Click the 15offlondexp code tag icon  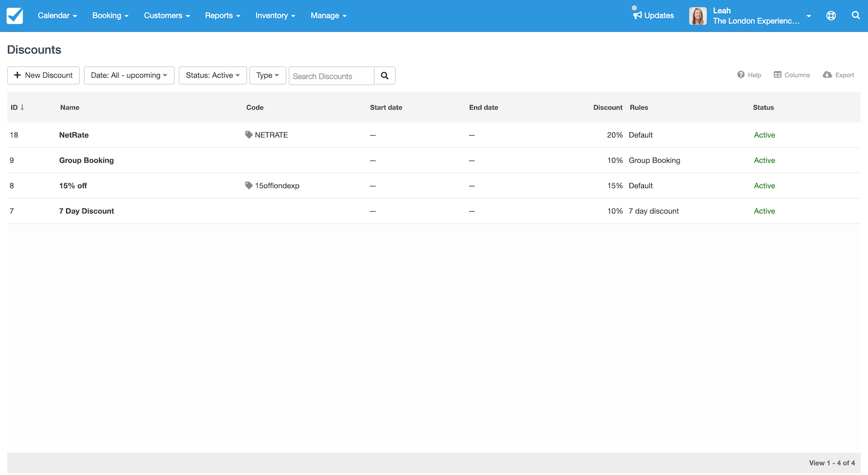(x=249, y=186)
